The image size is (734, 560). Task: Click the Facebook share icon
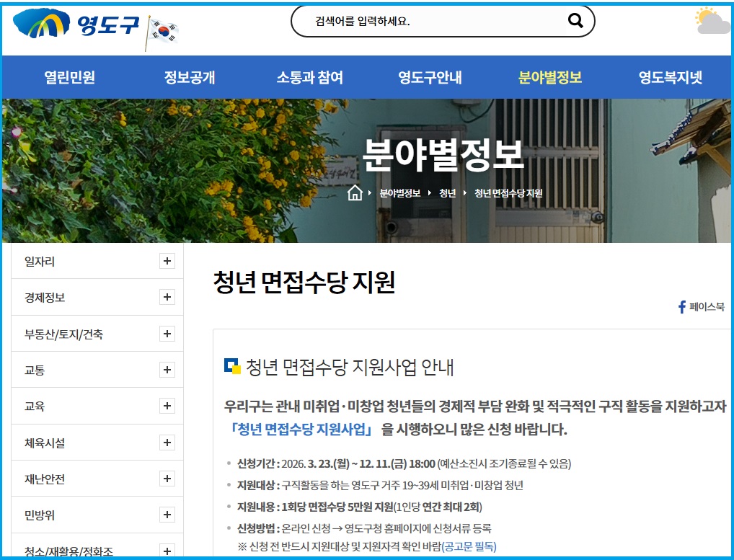[x=682, y=307]
